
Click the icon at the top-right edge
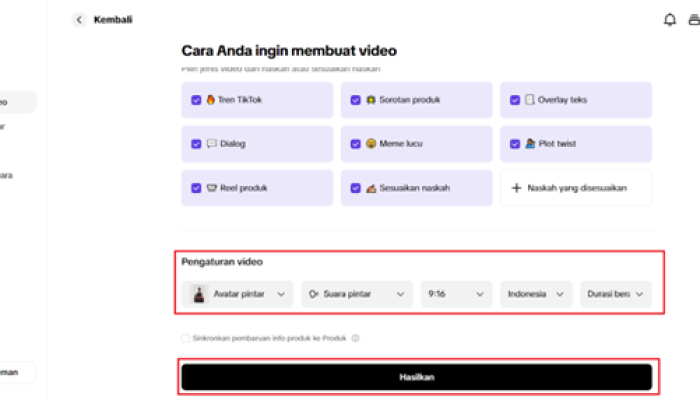pos(694,20)
